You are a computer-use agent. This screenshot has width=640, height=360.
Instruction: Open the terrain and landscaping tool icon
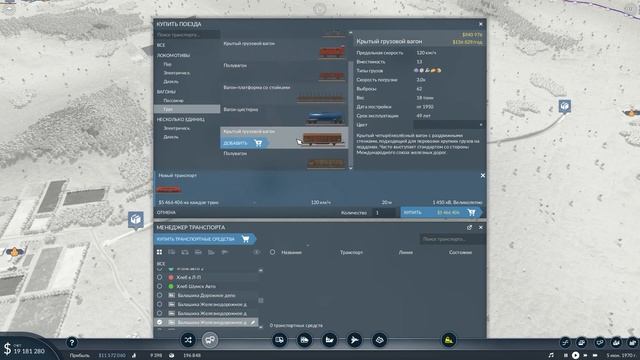pyautogui.click(x=379, y=340)
